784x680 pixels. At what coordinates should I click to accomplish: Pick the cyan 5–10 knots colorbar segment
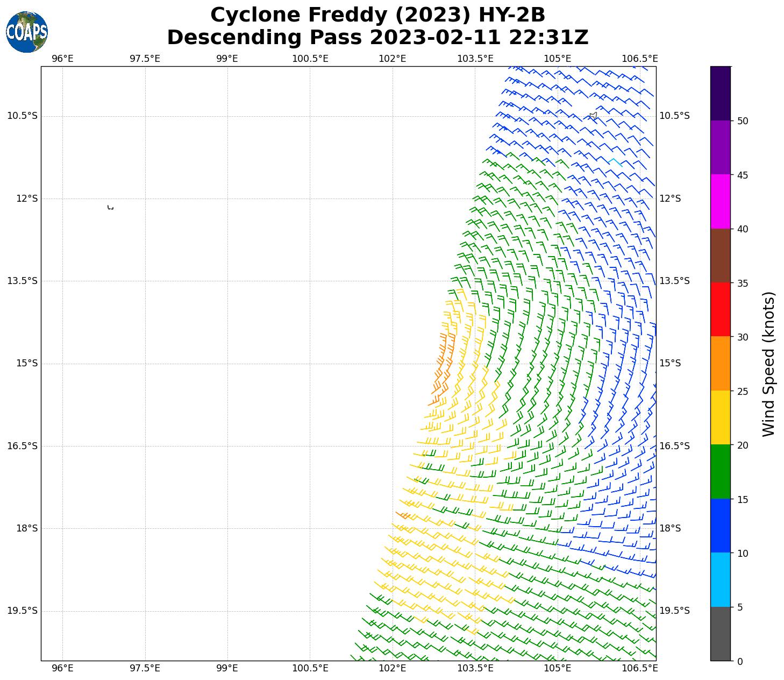point(720,579)
